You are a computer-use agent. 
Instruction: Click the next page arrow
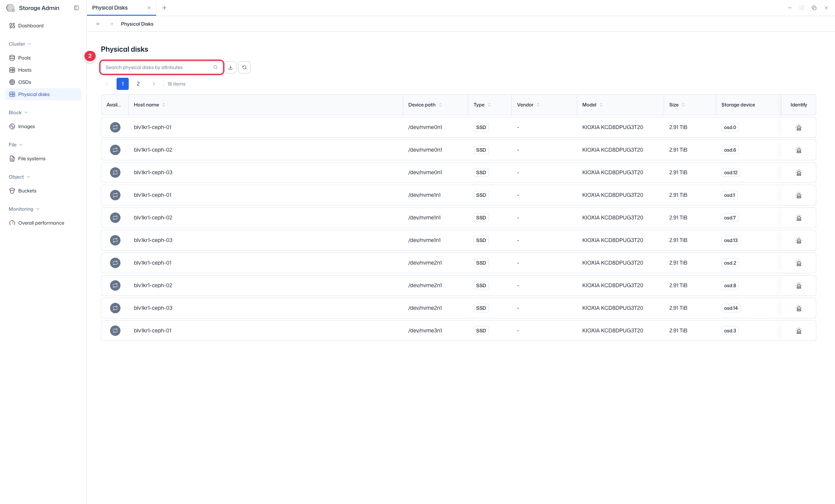point(154,84)
